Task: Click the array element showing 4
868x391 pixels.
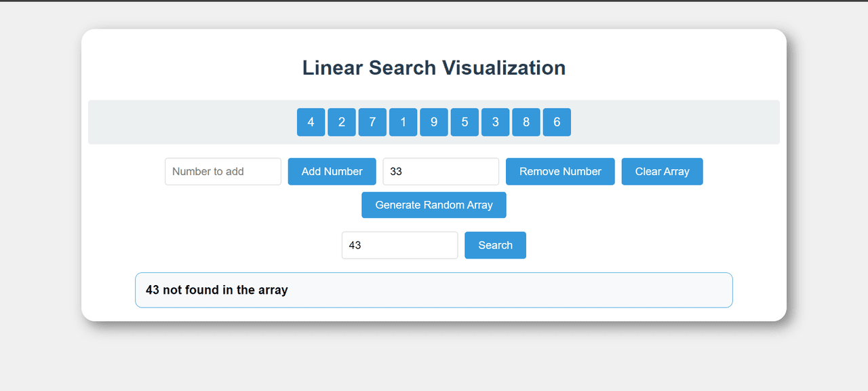Action: point(311,122)
